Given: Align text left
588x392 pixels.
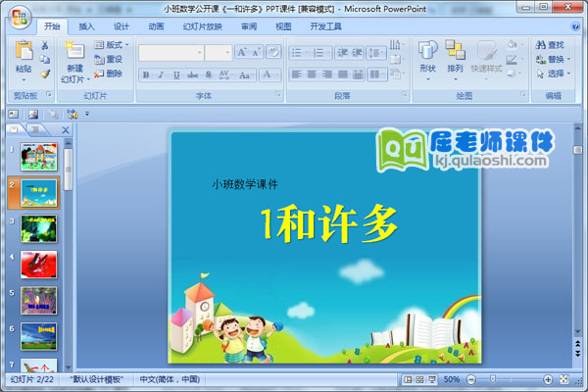Looking at the screenshot, I should pyautogui.click(x=296, y=74).
